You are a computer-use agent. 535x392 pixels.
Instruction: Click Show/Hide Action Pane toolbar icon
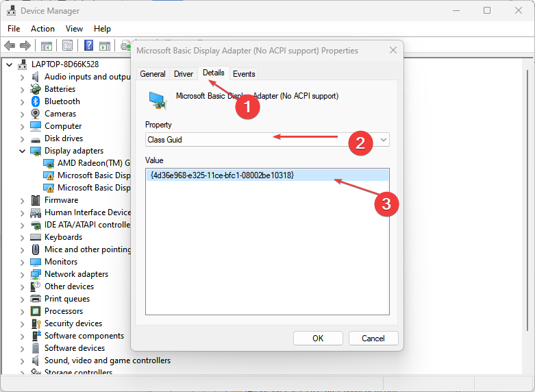click(x=105, y=45)
